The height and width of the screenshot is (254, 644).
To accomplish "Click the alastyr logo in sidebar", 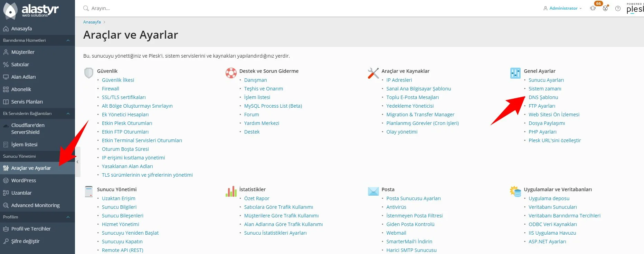I will (x=31, y=10).
